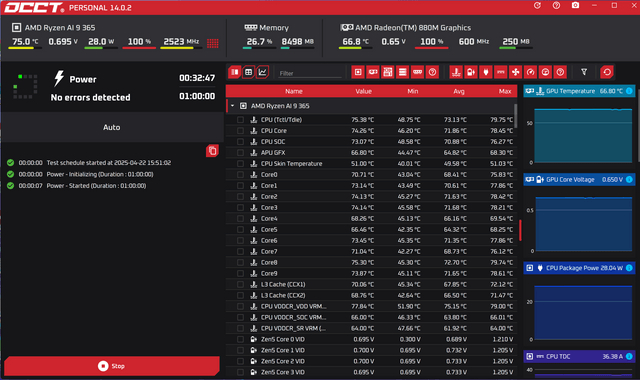Open the funnel filter options

pos(584,72)
